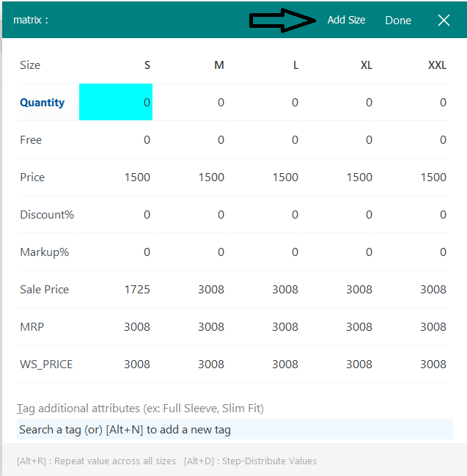This screenshot has width=467, height=476.
Task: Click the Discount% row label
Action: tap(47, 214)
